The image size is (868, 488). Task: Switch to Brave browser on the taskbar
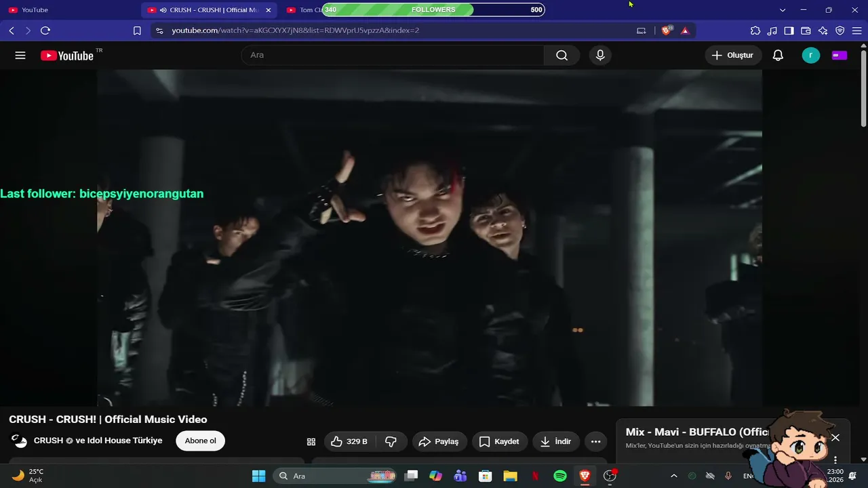pos(585,476)
